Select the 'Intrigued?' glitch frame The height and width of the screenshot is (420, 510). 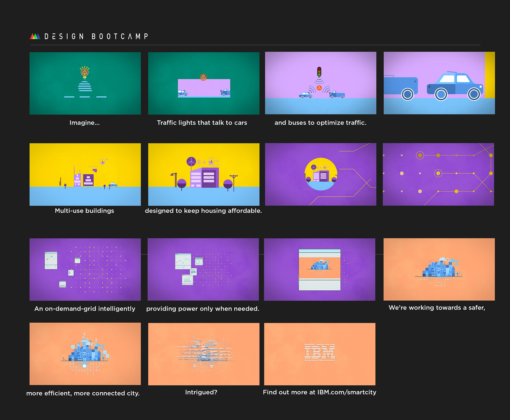[x=203, y=354]
